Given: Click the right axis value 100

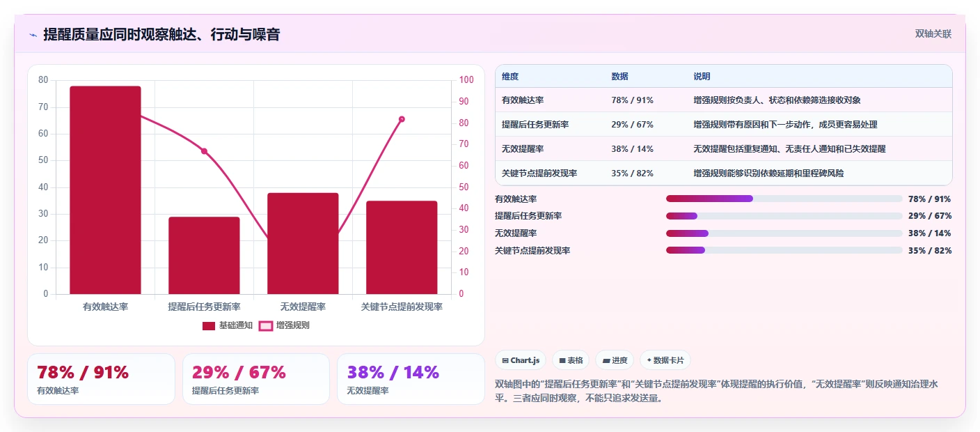Looking at the screenshot, I should 466,79.
